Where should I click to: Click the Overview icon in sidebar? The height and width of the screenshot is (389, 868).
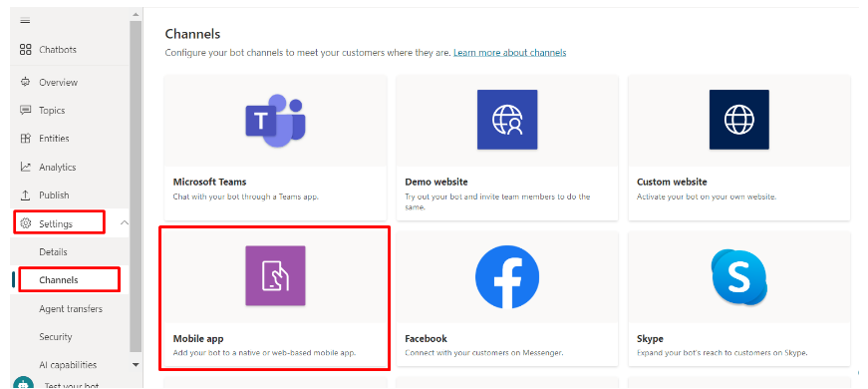coord(26,82)
